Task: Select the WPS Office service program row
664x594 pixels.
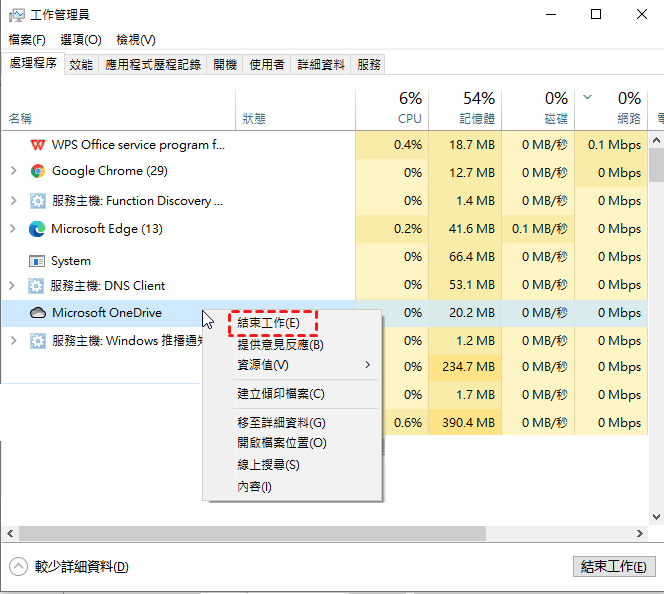Action: point(325,145)
